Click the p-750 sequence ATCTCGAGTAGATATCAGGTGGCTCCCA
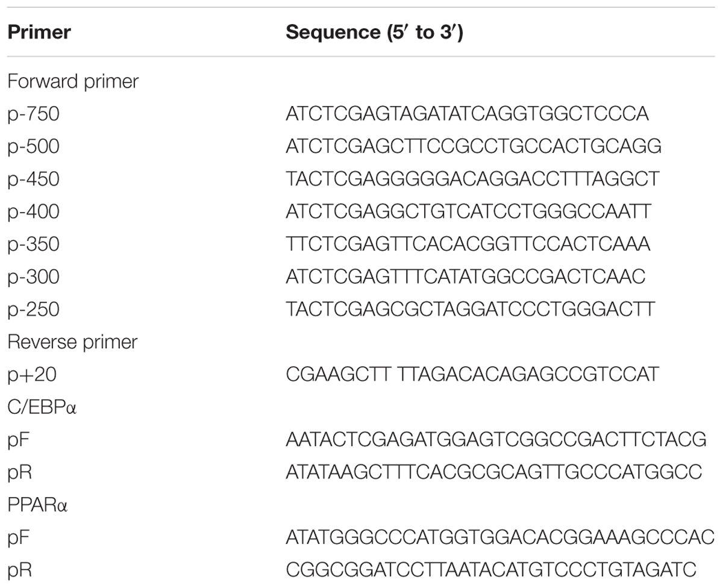This screenshot has width=723, height=588. (x=467, y=114)
